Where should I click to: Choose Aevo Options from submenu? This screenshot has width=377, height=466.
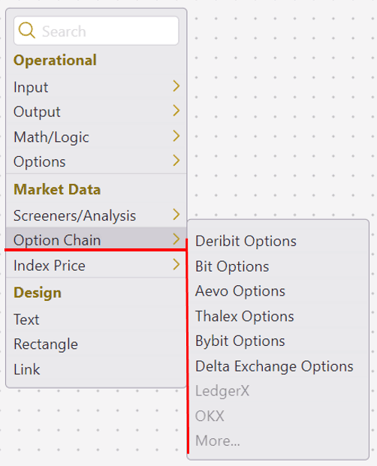278,291
